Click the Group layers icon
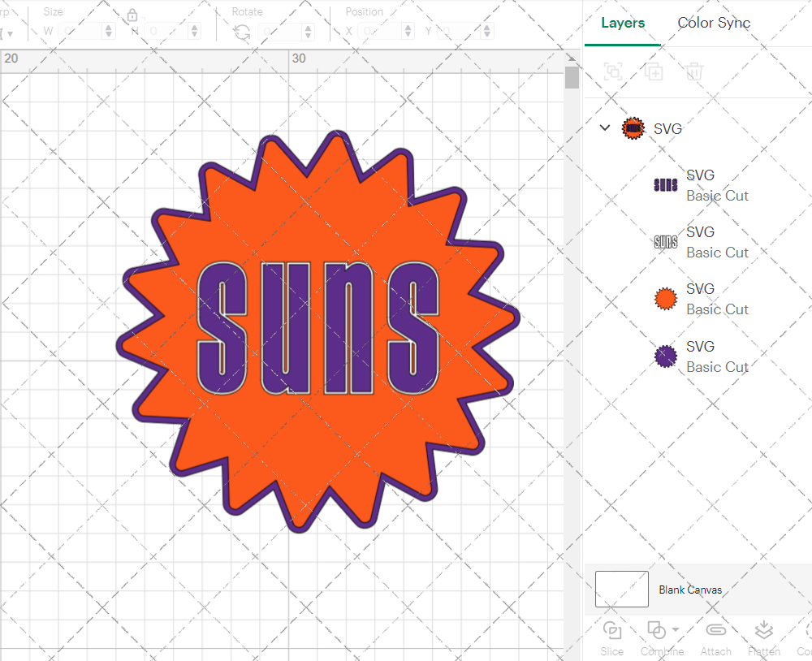Viewport: 812px width, 661px height. click(613, 71)
